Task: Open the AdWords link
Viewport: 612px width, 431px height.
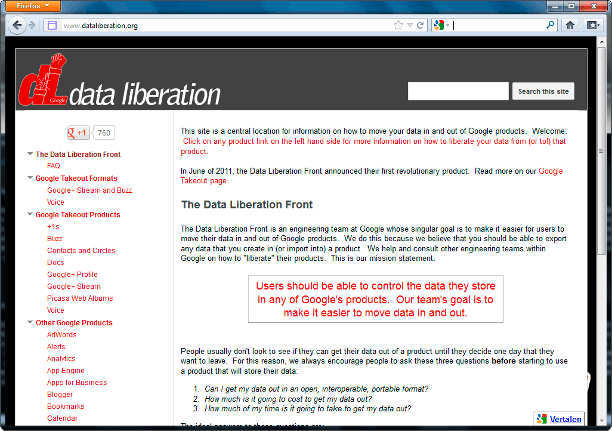Action: click(x=62, y=335)
